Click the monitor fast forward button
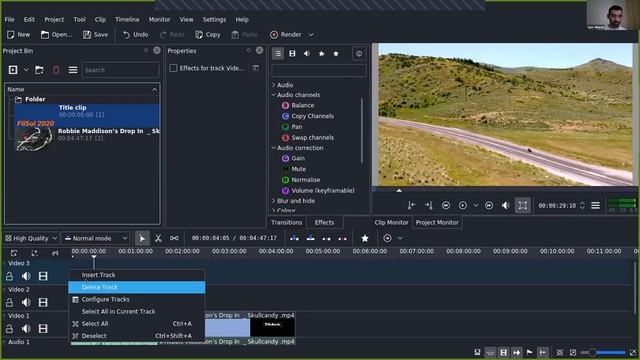This screenshot has width=640, height=360. (489, 205)
